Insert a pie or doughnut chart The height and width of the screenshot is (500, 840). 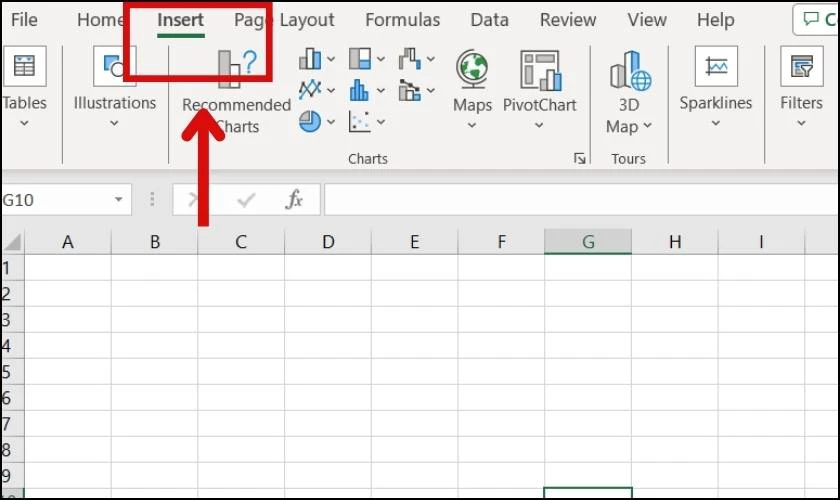(310, 122)
